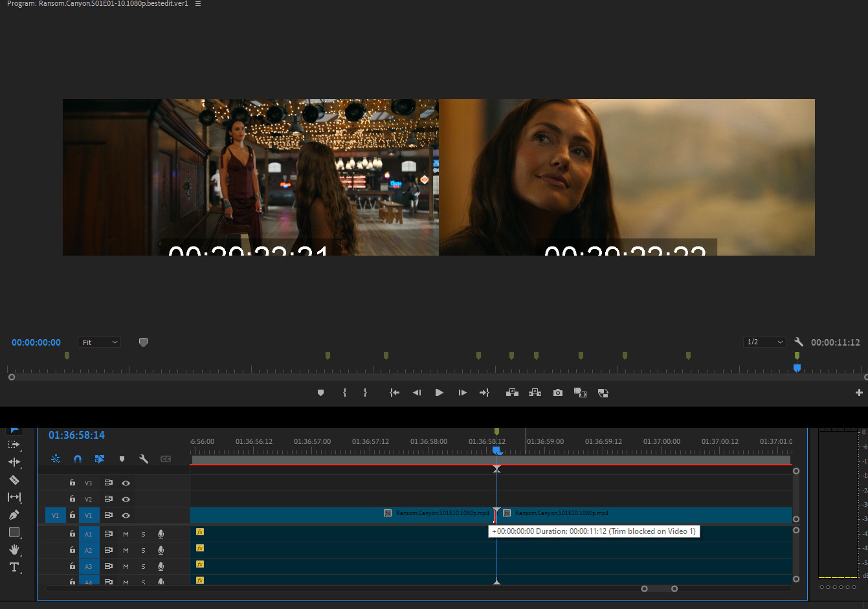Play the sequence in program monitor
This screenshot has height=609, width=868.
pos(439,393)
